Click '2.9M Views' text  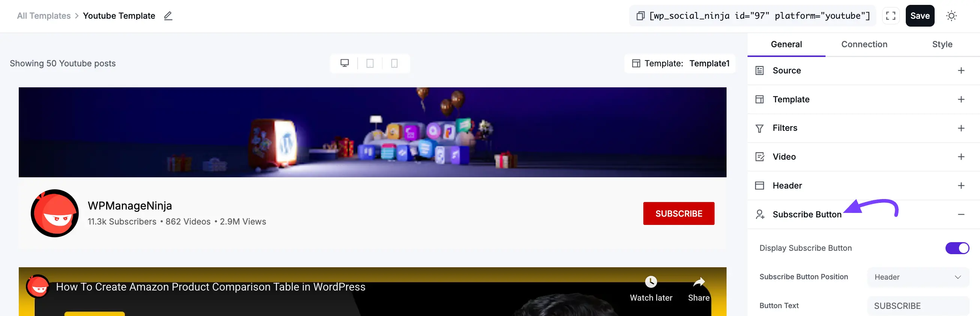243,221
